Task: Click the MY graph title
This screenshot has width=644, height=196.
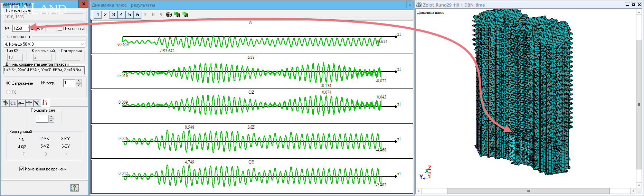Action: [251, 57]
